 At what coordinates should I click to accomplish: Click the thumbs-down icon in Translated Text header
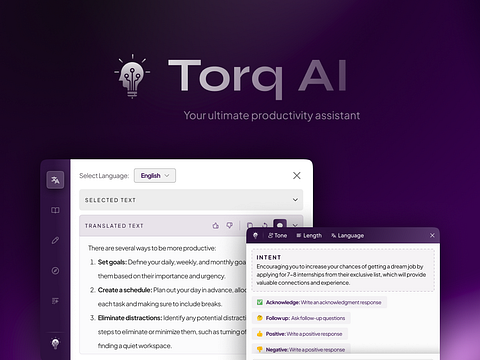tap(230, 226)
